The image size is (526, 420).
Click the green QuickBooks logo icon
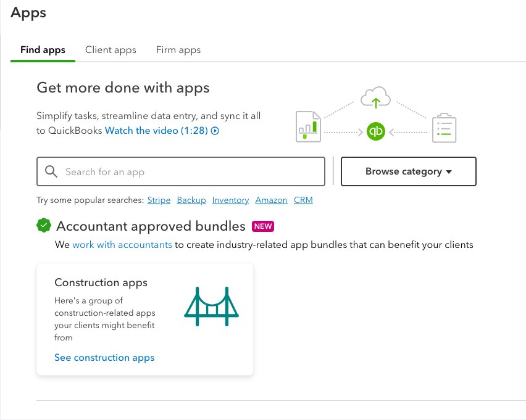tap(376, 131)
